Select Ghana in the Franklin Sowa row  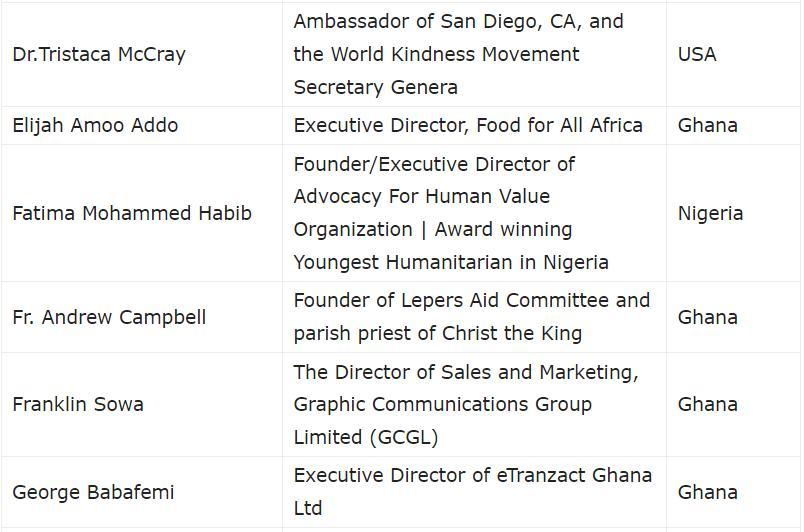click(708, 404)
